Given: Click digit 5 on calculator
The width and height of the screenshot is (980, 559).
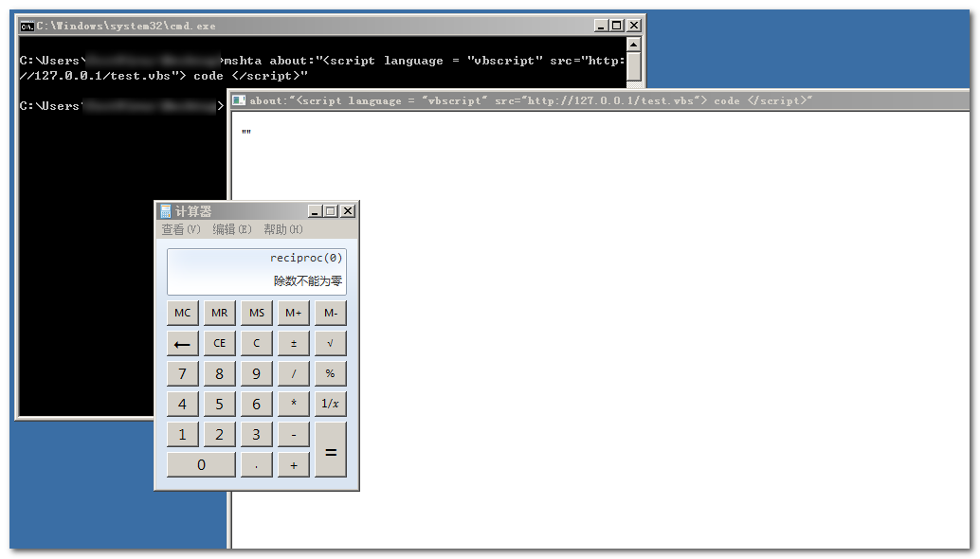Looking at the screenshot, I should tap(219, 405).
